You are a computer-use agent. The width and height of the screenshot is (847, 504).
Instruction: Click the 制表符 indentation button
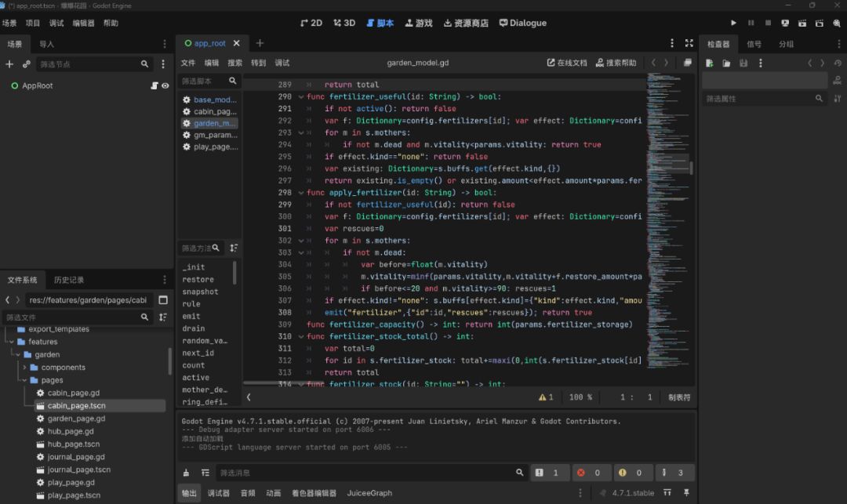click(x=679, y=397)
